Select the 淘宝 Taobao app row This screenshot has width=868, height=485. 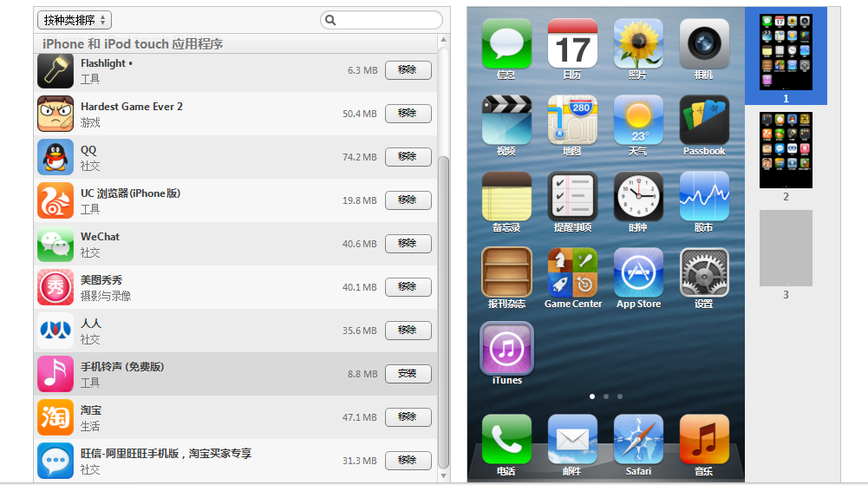point(217,417)
